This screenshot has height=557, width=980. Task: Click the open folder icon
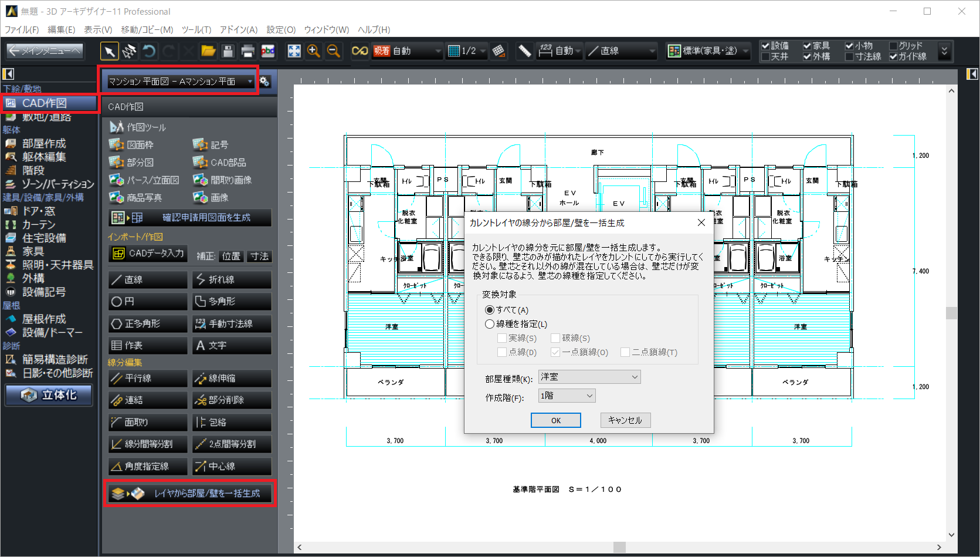(x=208, y=52)
